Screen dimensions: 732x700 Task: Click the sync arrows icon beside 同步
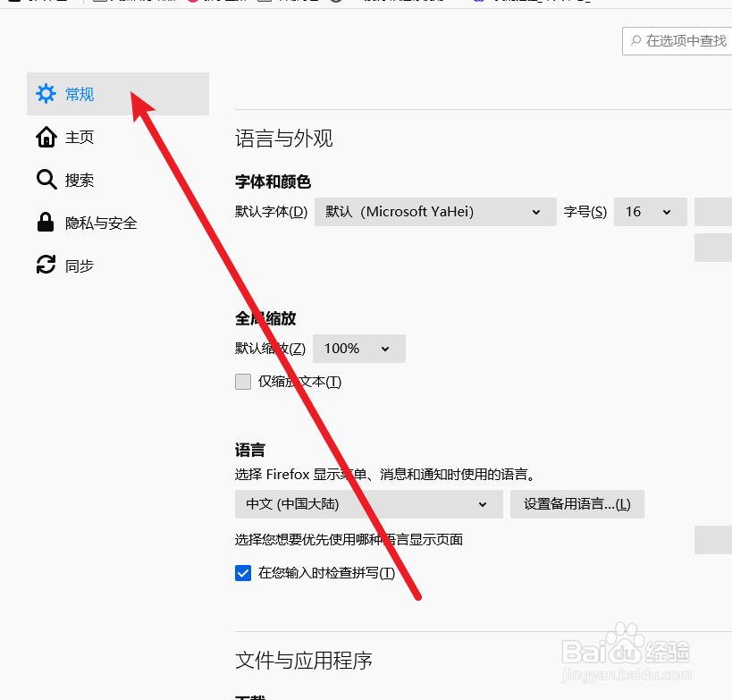coord(46,266)
